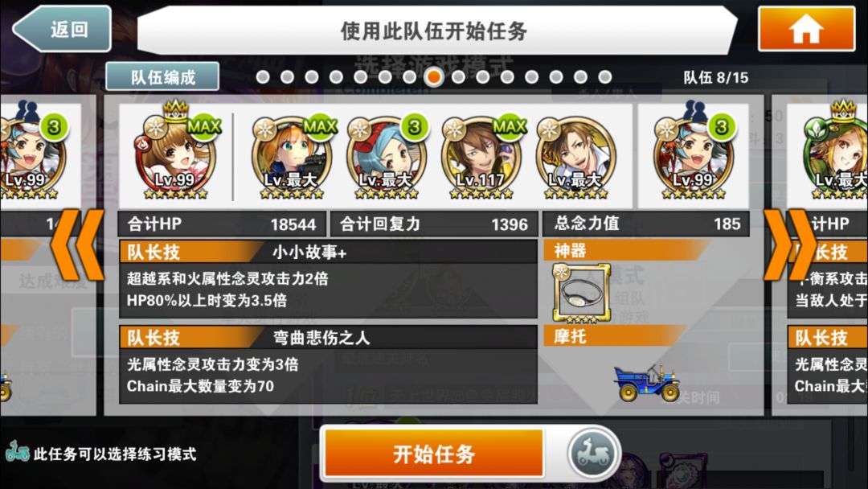
Task: Open the leader character with crown, Lv.99
Action: (x=175, y=154)
